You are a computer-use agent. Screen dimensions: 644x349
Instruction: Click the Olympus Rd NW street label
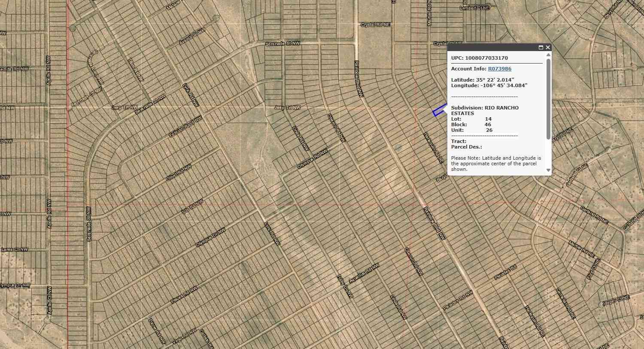tap(312, 159)
